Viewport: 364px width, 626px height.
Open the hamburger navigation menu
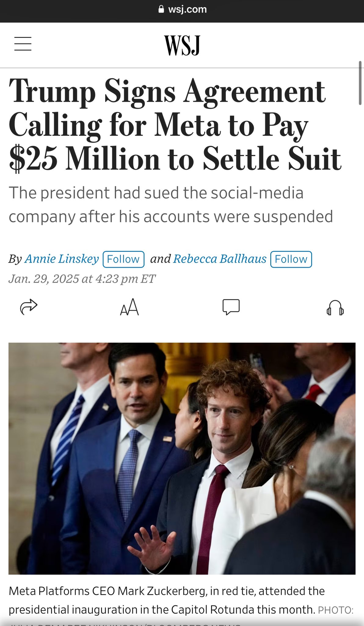[23, 44]
